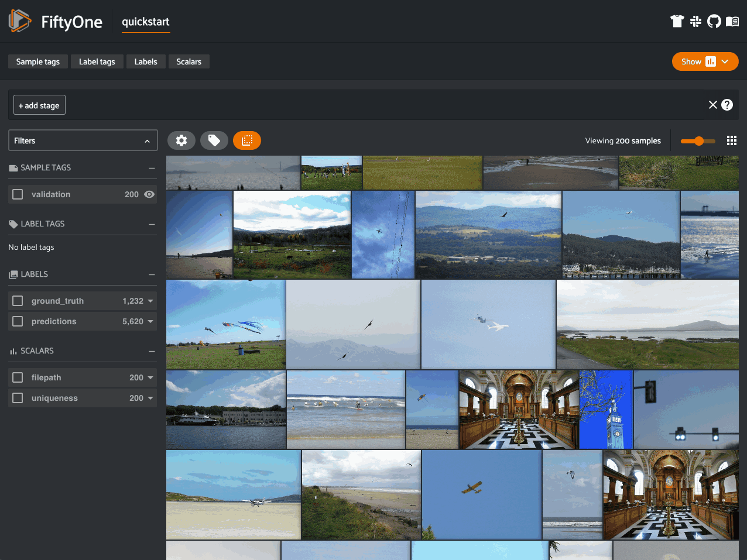Expand the predictions filter arrow

(x=150, y=321)
